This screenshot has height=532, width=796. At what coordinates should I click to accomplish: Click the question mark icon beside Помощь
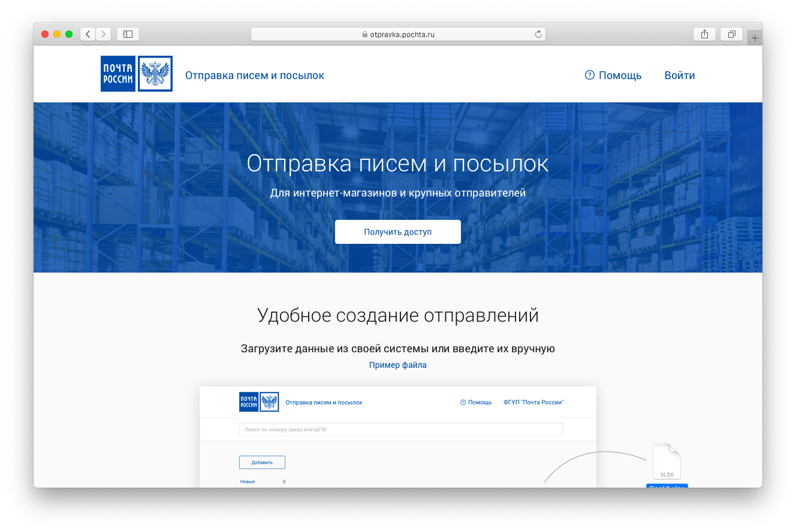(590, 75)
